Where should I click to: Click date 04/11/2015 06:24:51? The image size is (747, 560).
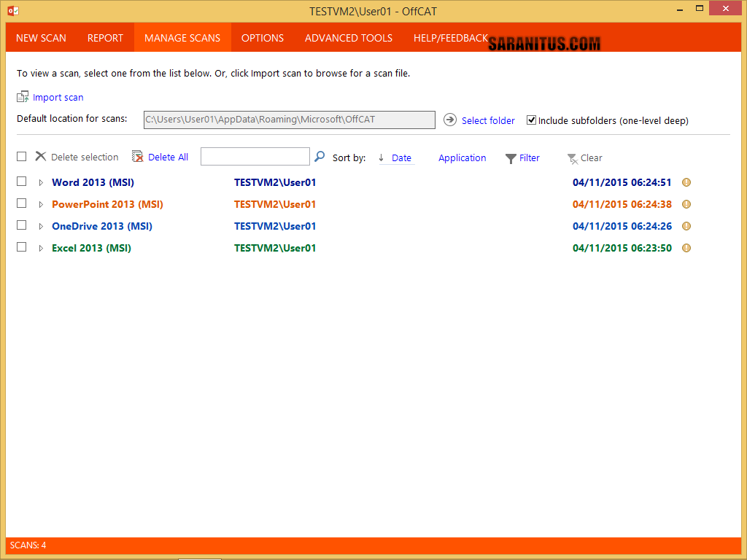pos(622,182)
